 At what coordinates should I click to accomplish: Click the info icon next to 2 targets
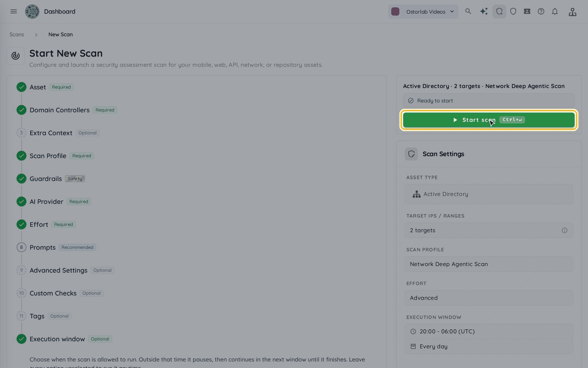[x=564, y=230]
